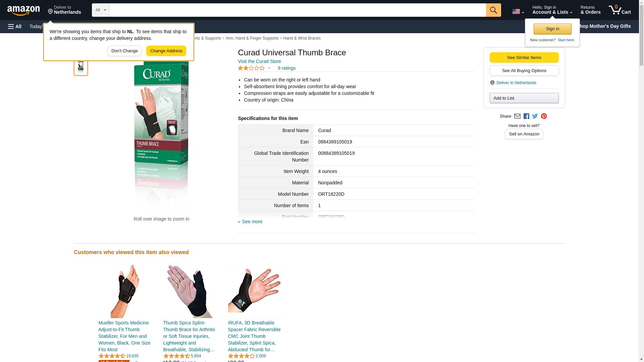Select the thumb brace product thumbnail
This screenshot has width=644, height=362.
(81, 67)
